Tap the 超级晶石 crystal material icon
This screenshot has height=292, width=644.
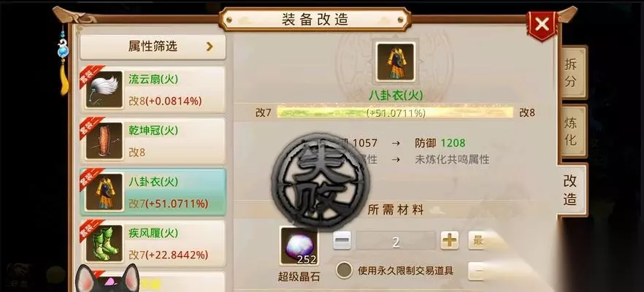tap(299, 247)
